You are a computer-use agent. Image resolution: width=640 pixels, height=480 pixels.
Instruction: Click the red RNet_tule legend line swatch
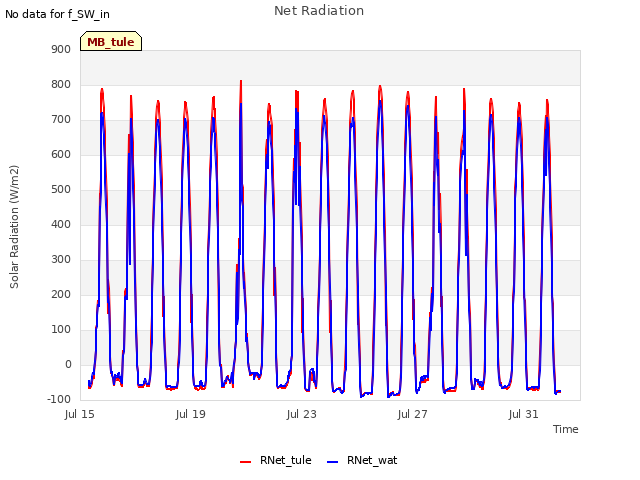245,462
